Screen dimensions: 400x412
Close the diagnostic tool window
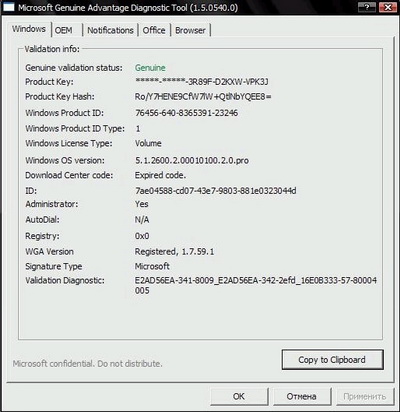pyautogui.click(x=388, y=7)
